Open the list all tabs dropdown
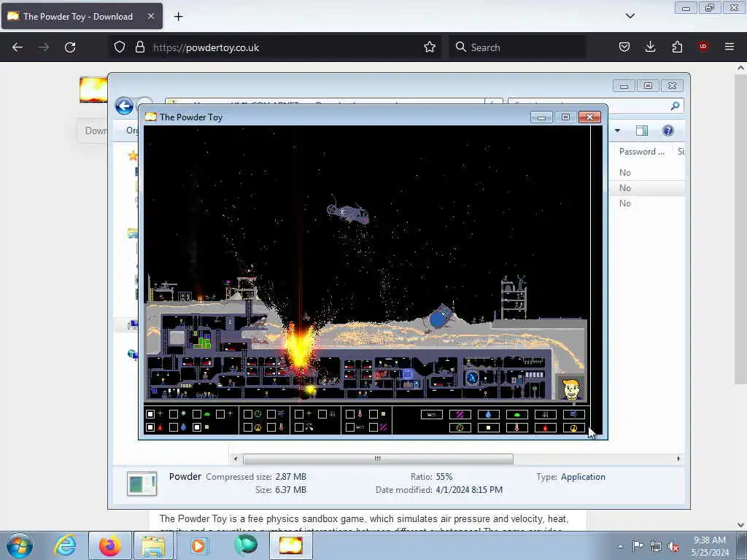The width and height of the screenshot is (747, 560). 630,16
